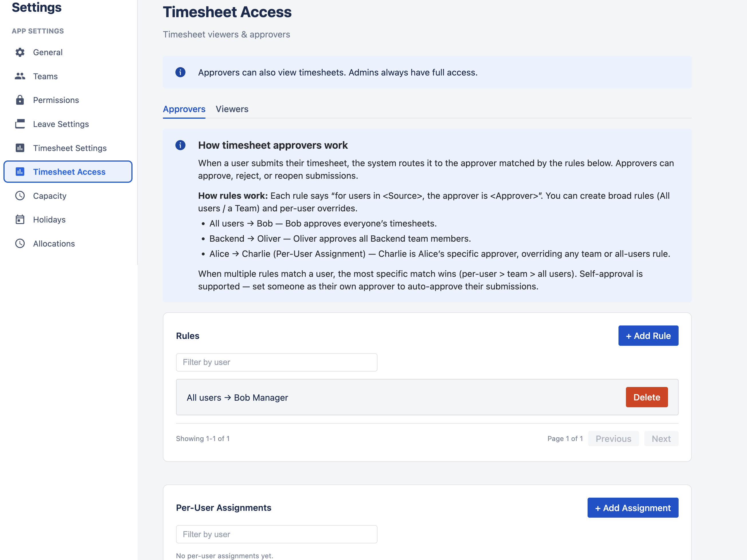Delete the All users Bob Manager rule
Image resolution: width=747 pixels, height=560 pixels.
click(x=646, y=397)
